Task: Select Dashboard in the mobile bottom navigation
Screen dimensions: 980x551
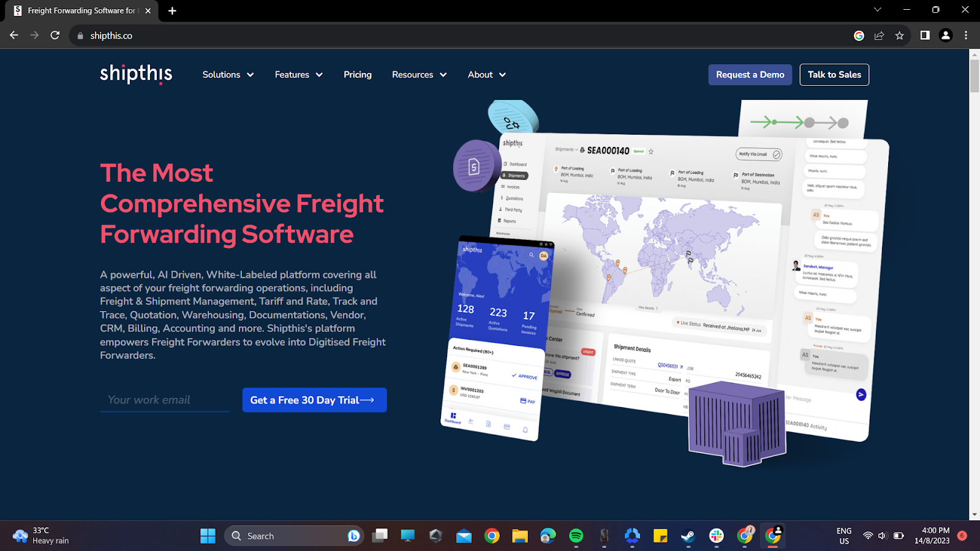Action: coord(453,420)
